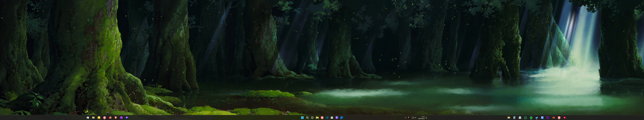Launch Firefox browser

pyautogui.click(x=110, y=117)
